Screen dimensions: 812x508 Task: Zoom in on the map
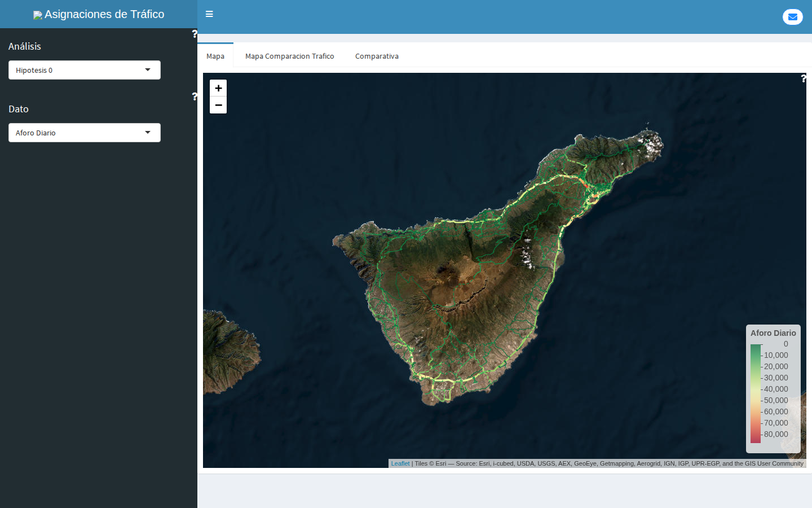click(218, 88)
